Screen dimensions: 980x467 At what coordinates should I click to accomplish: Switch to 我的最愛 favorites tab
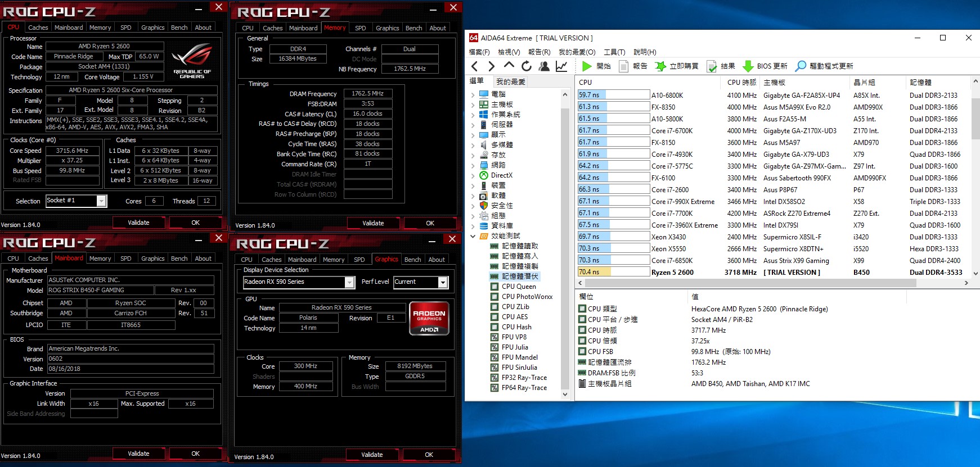(x=511, y=81)
